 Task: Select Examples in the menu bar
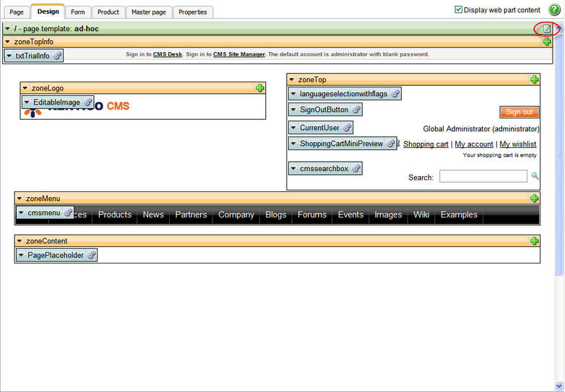(x=459, y=214)
